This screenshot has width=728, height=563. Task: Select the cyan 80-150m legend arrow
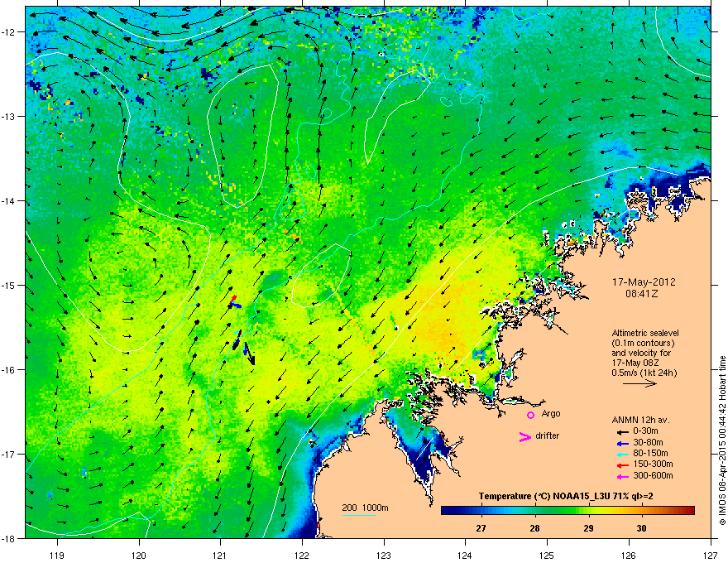tap(623, 454)
